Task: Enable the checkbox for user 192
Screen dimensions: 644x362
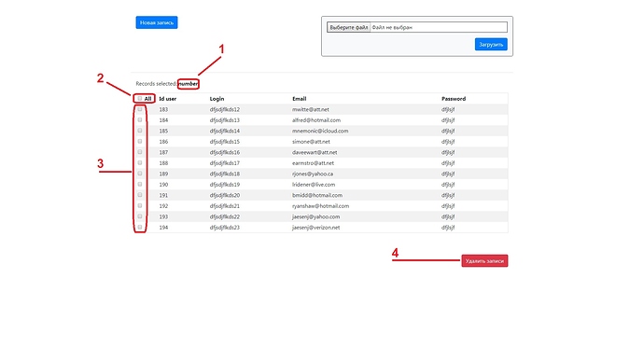Action: coord(140,205)
